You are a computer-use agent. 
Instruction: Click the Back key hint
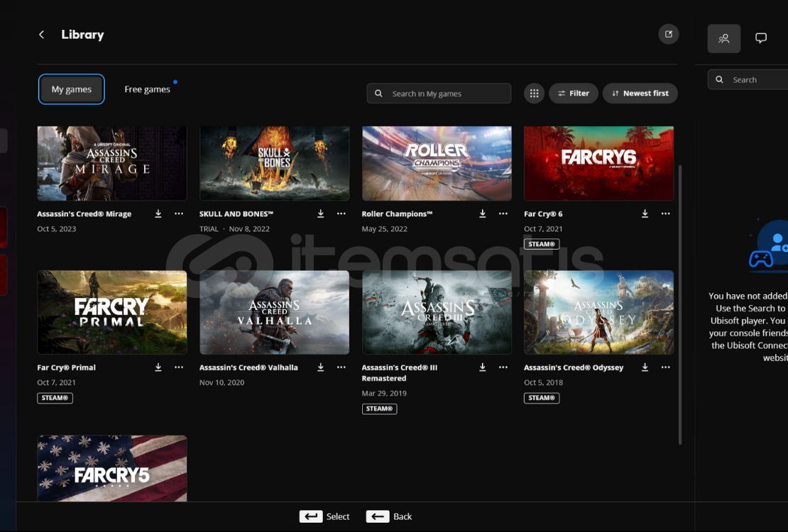click(x=389, y=516)
